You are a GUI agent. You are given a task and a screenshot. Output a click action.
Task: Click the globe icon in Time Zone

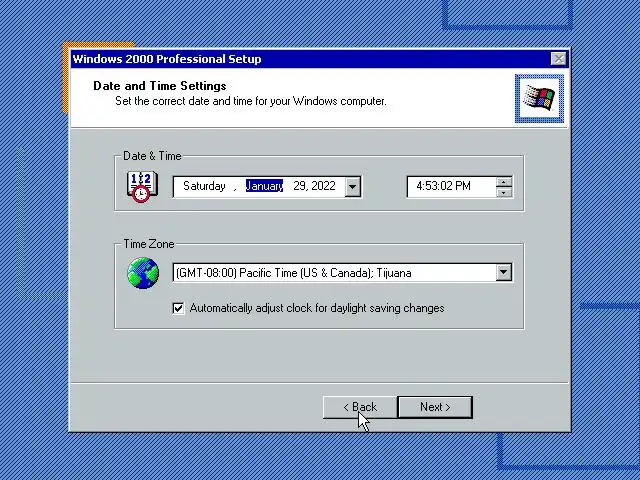[x=142, y=273]
